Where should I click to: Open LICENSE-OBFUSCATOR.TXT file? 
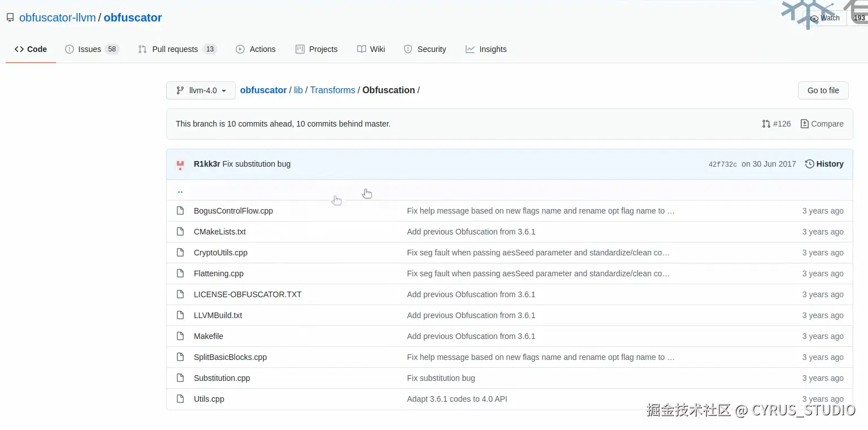coord(248,294)
